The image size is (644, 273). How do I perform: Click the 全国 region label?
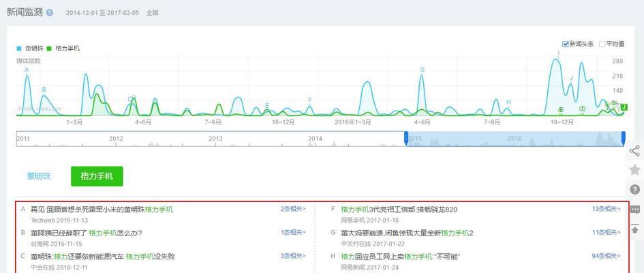(x=153, y=13)
